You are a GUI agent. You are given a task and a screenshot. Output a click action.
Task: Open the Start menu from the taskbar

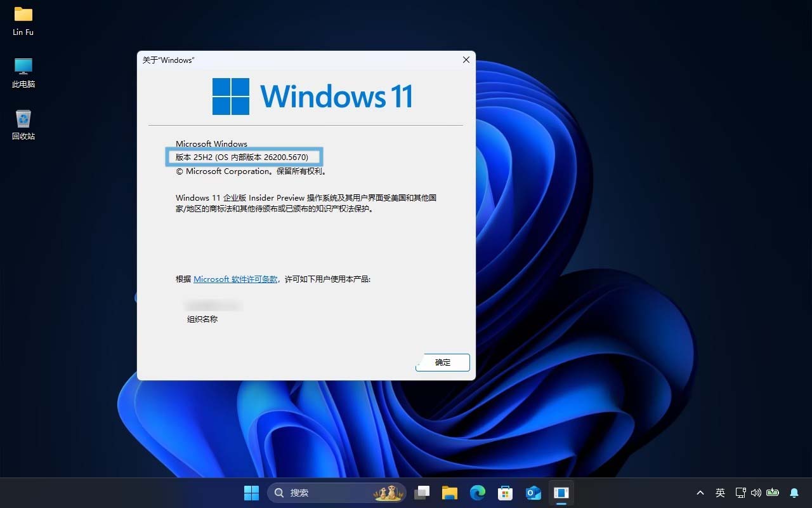pos(251,492)
